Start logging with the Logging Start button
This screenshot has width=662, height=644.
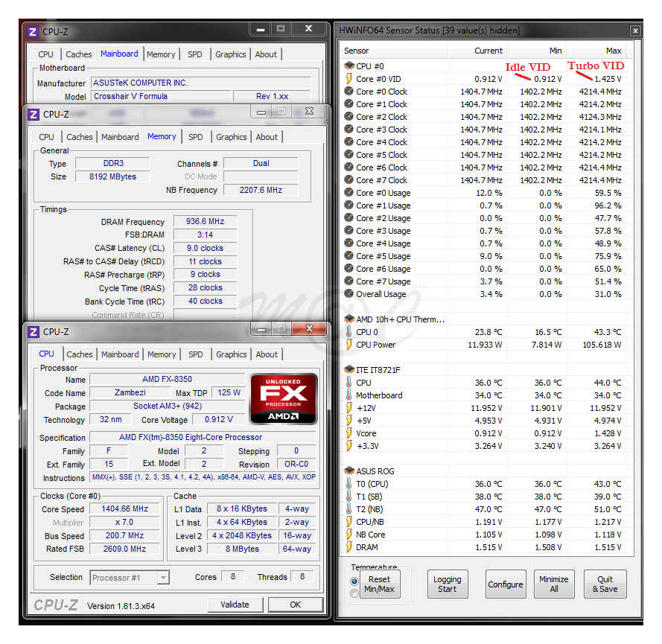447,584
